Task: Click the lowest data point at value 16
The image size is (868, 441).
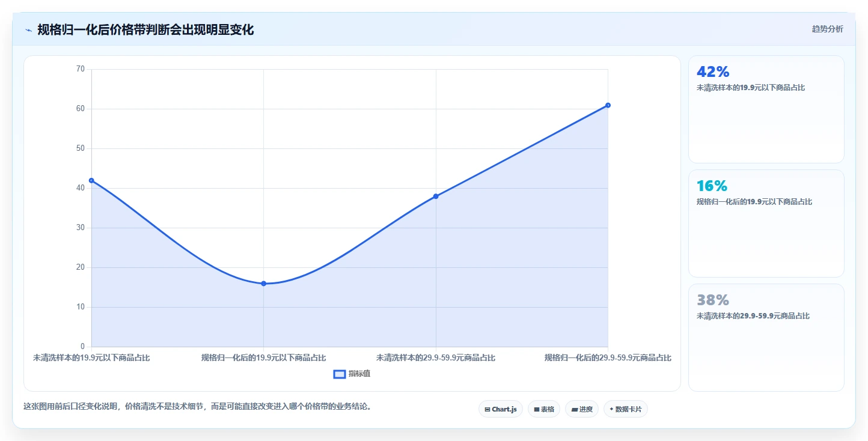Action: (263, 284)
